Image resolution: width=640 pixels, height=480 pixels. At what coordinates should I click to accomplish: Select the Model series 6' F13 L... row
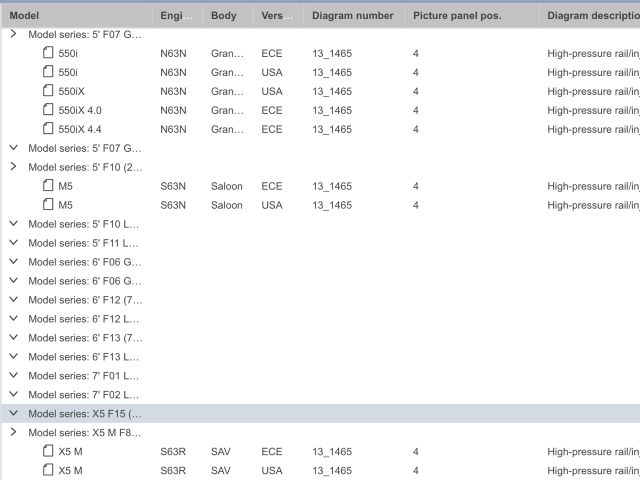coord(84,357)
